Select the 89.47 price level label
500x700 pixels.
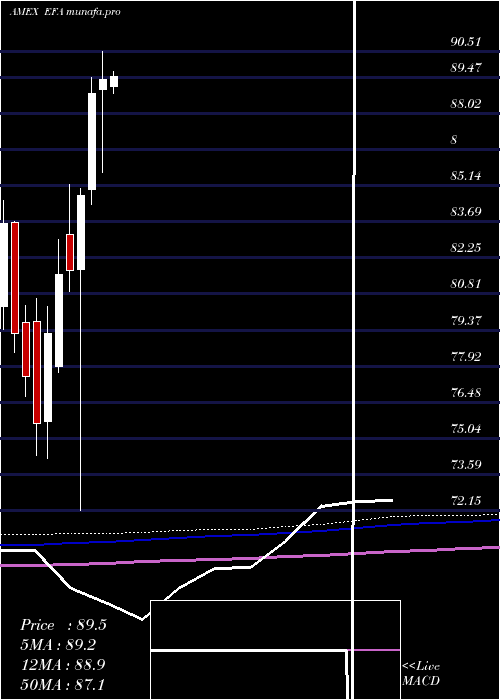pyautogui.click(x=466, y=68)
